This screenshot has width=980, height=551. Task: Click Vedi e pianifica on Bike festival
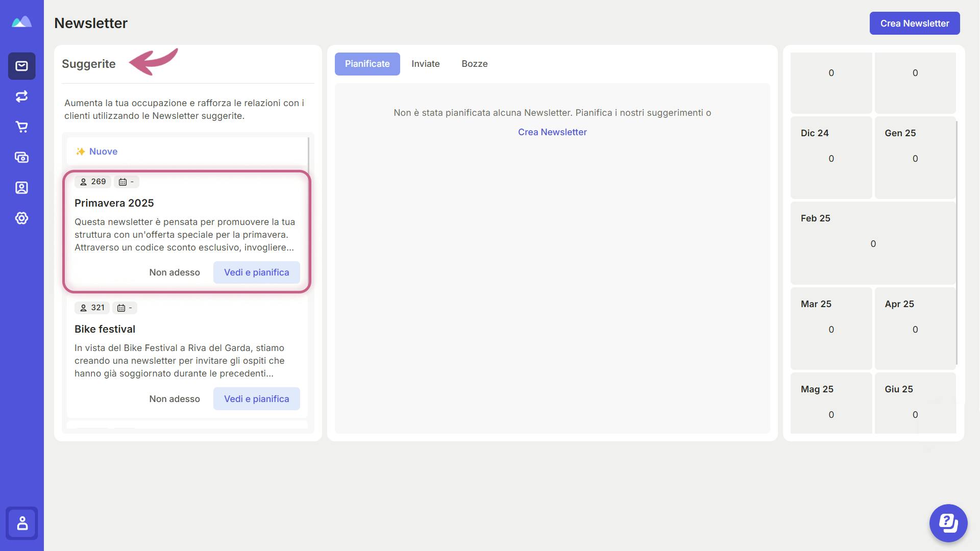point(257,399)
